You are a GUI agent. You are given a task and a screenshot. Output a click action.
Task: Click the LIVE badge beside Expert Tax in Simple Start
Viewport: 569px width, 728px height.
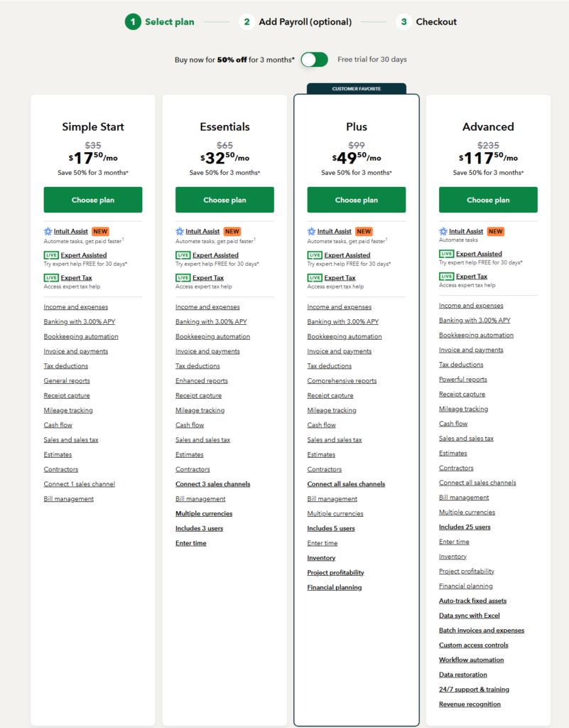[x=50, y=278]
